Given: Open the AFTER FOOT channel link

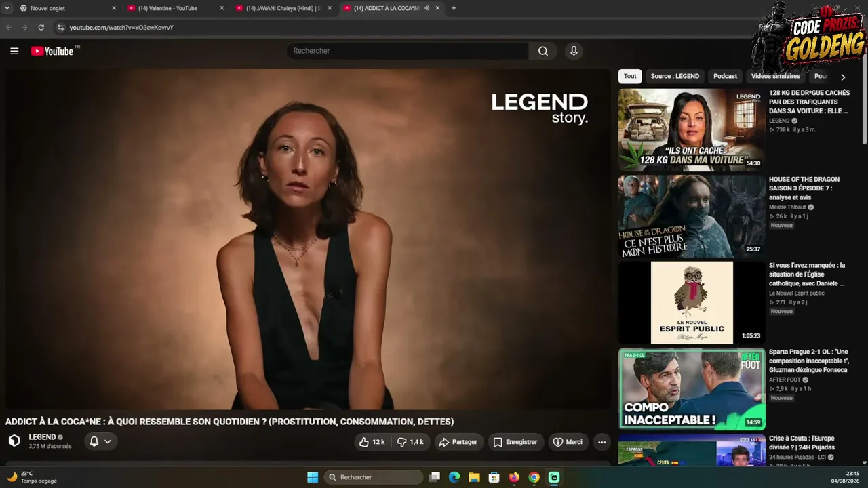Looking at the screenshot, I should 785,380.
